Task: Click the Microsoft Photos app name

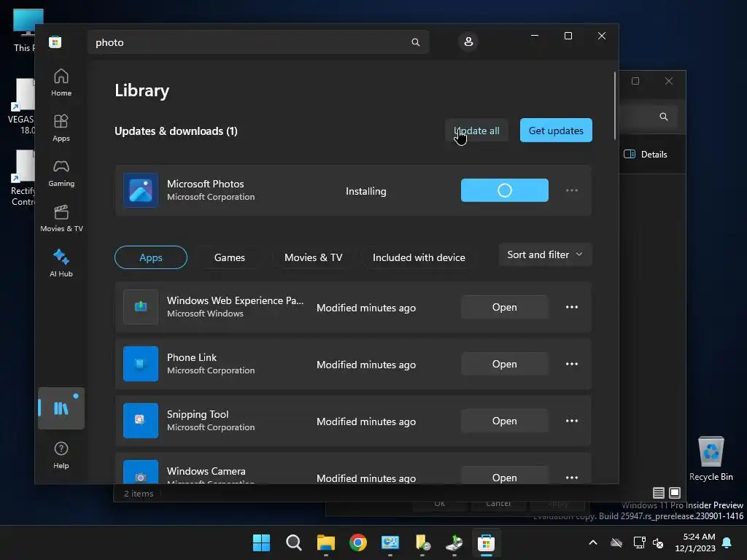Action: coord(205,184)
